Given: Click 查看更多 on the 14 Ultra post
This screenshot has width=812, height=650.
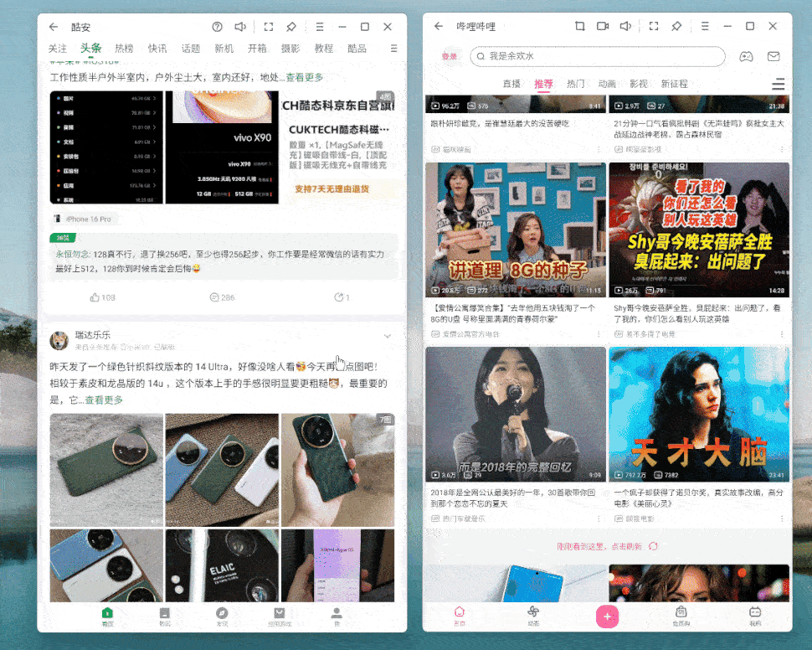Looking at the screenshot, I should [103, 400].
